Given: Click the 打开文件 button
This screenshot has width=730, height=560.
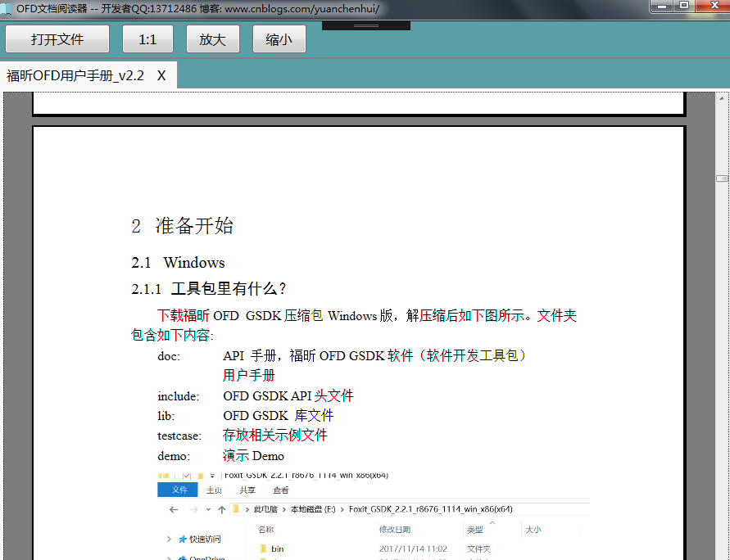Looking at the screenshot, I should pos(57,39).
